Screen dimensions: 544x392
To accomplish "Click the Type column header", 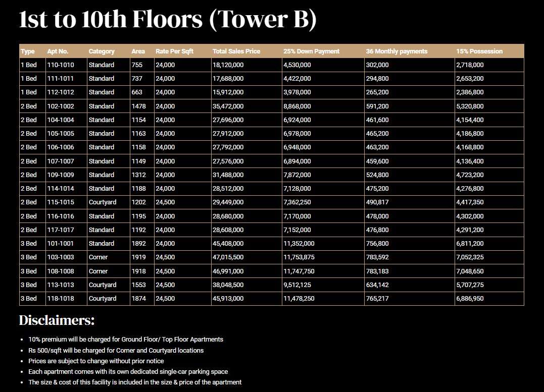I will coord(28,51).
